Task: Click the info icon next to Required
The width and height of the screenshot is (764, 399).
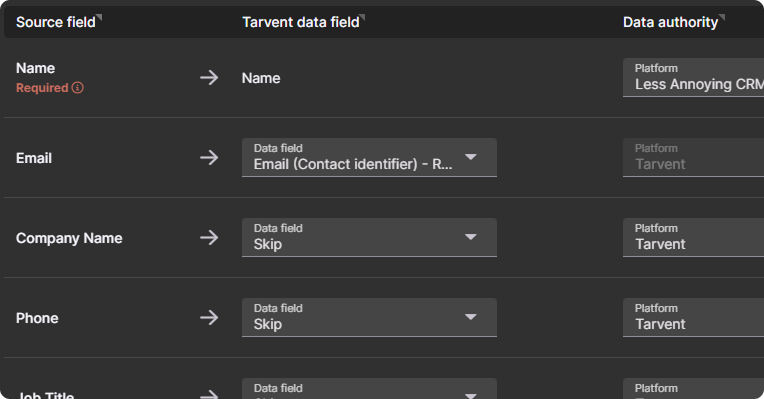Action: pyautogui.click(x=77, y=88)
